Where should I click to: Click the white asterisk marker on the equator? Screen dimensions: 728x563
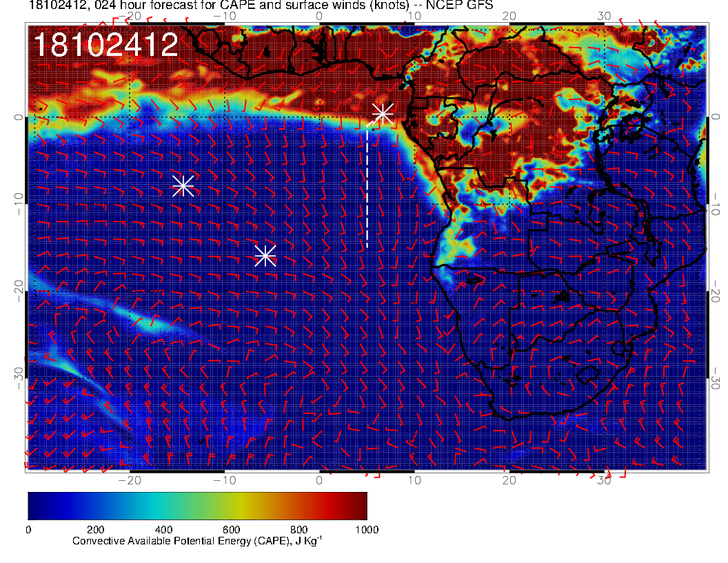pyautogui.click(x=383, y=113)
